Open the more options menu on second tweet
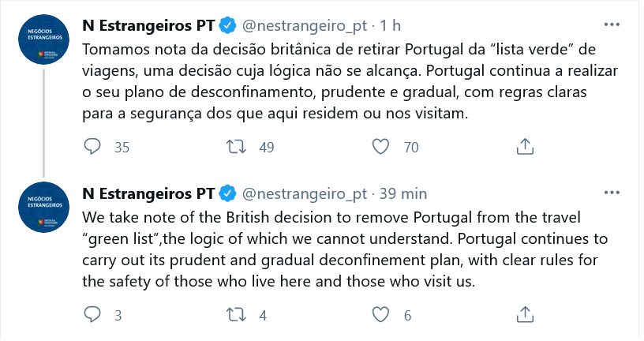644x341 pixels. point(612,193)
